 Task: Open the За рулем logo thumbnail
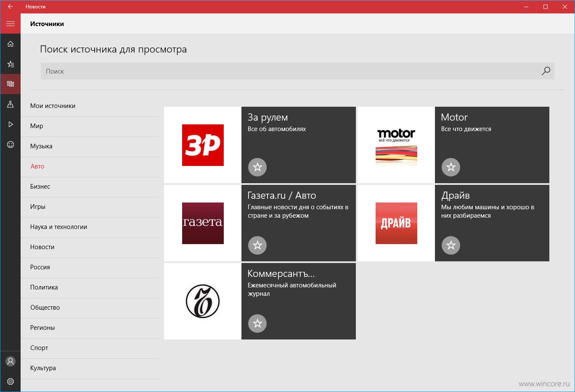203,145
